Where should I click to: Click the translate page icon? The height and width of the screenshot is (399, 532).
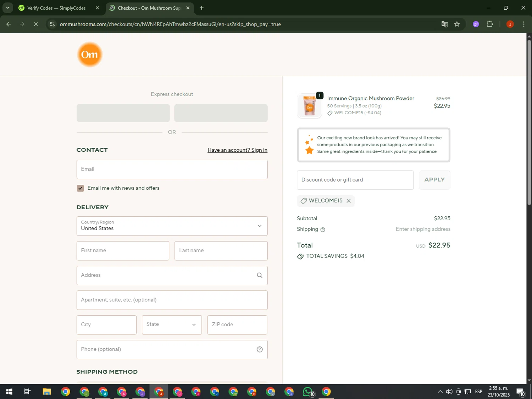point(444,24)
